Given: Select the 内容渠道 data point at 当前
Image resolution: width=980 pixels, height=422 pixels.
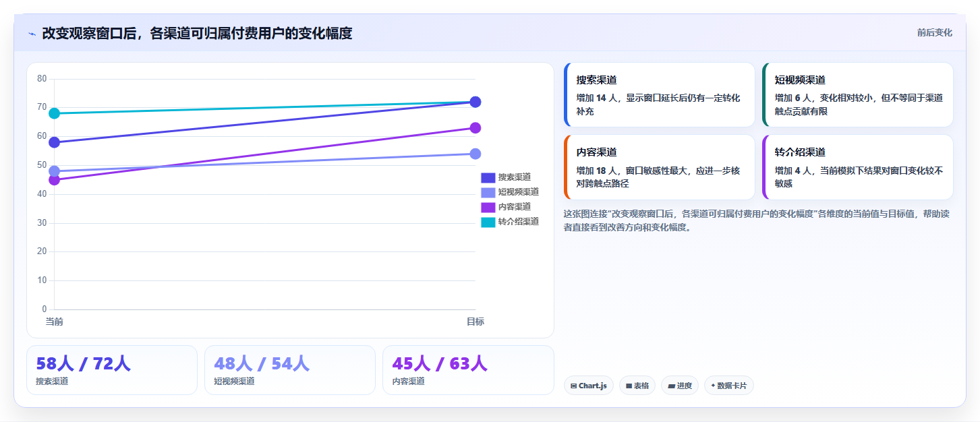Looking at the screenshot, I should click(54, 180).
